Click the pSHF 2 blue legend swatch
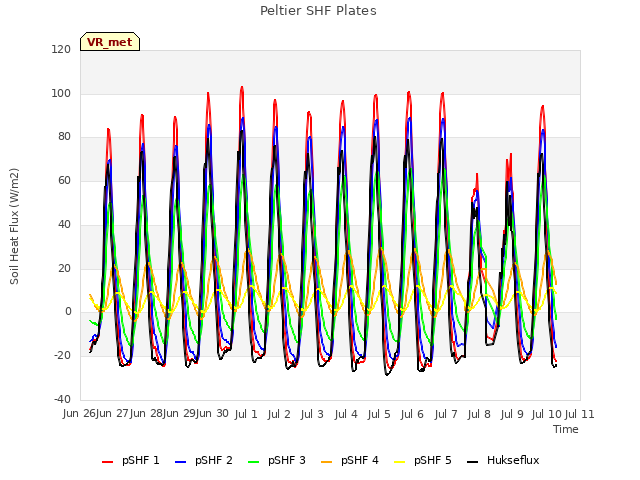 tap(180, 462)
